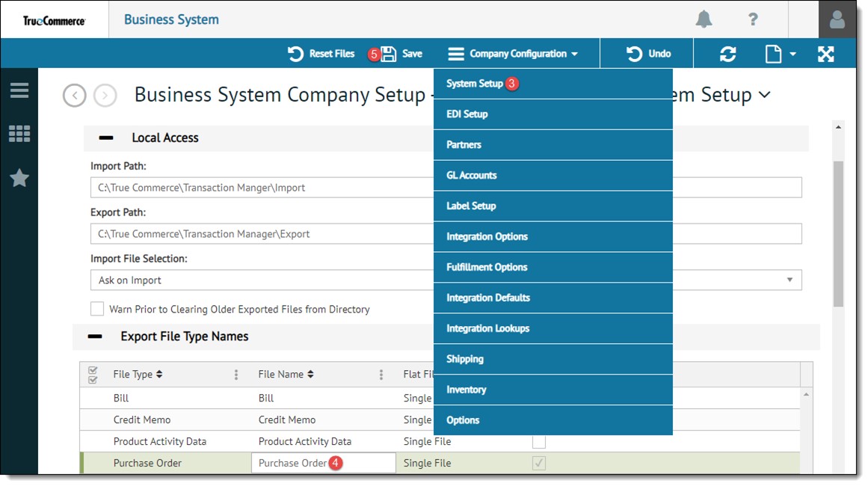Open the document icon dropdown arrow
The image size is (868, 486).
(792, 55)
